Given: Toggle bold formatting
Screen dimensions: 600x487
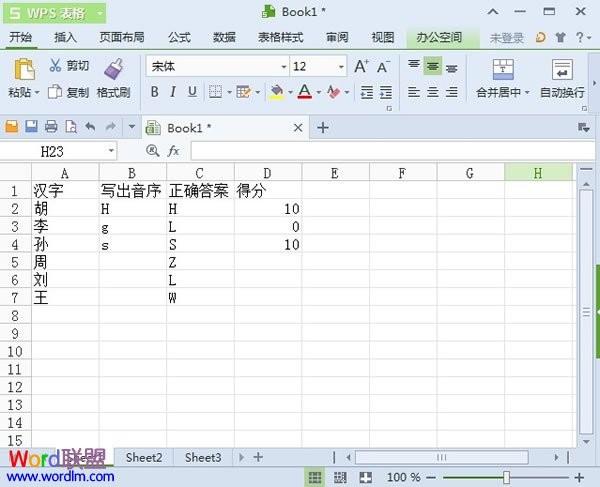Looking at the screenshot, I should [x=154, y=92].
